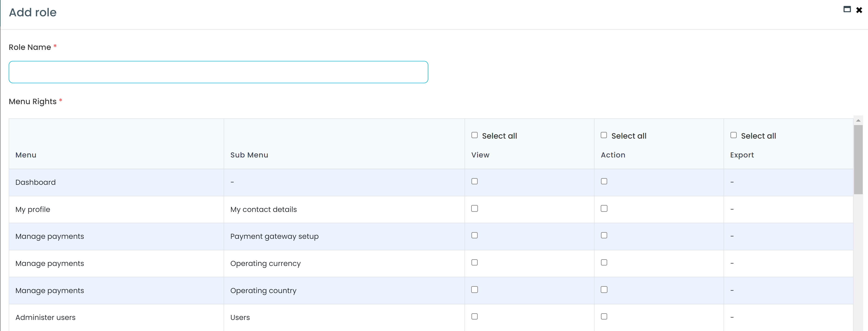
Task: Click the My profile menu cell
Action: (116, 210)
